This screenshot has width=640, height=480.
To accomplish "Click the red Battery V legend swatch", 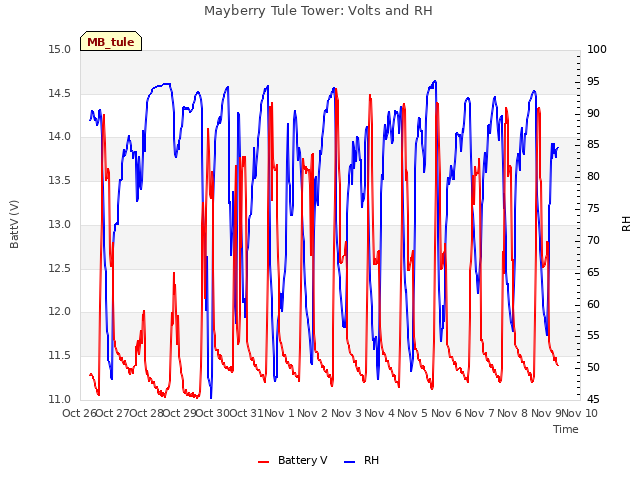I will pyautogui.click(x=264, y=462).
